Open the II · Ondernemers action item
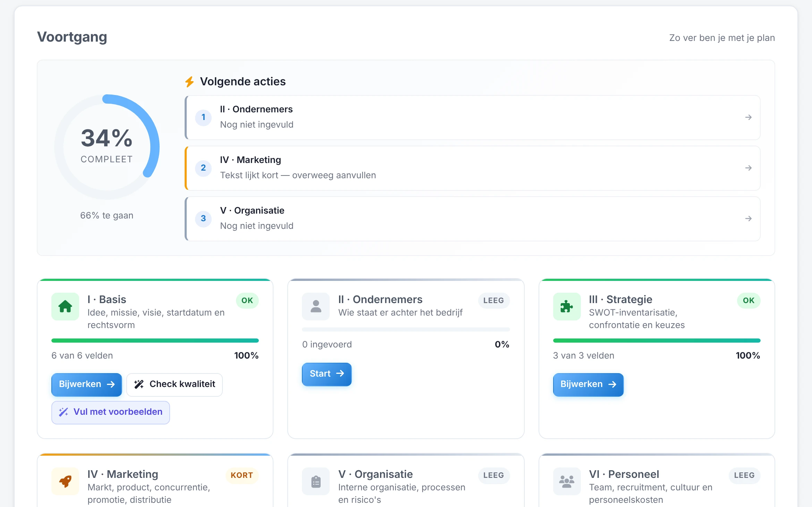This screenshot has width=812, height=507. pos(473,118)
